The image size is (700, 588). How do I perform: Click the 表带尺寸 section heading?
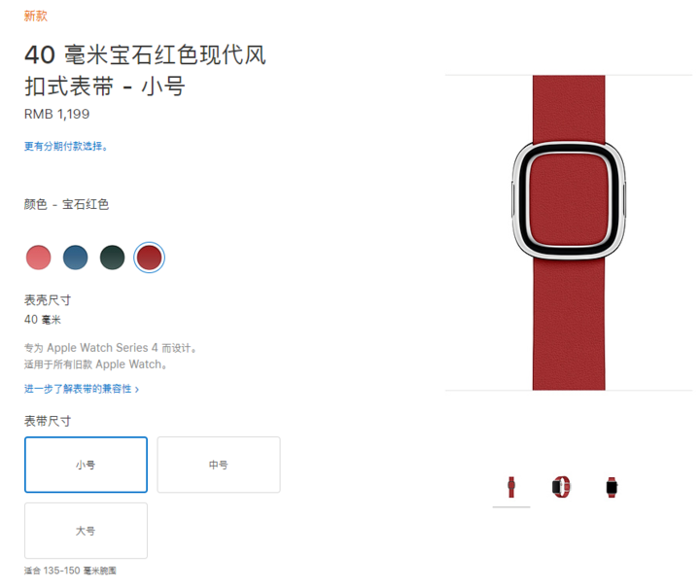coord(48,421)
